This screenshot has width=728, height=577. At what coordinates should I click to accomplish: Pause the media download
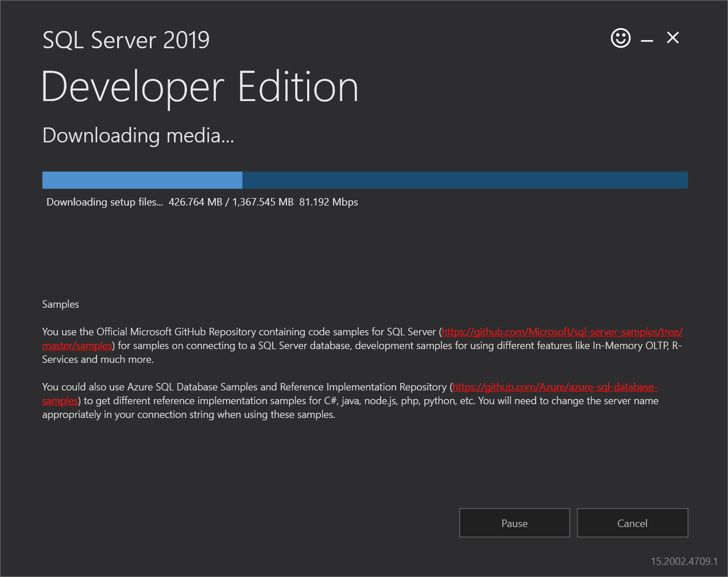[x=514, y=522]
